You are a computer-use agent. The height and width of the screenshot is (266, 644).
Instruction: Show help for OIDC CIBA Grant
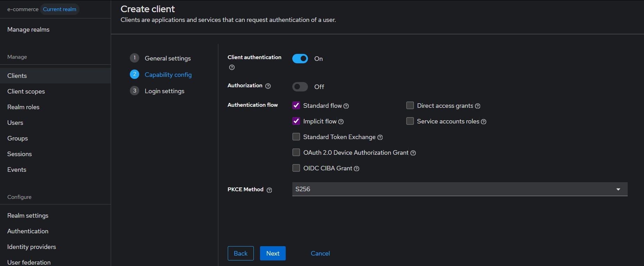(357, 169)
